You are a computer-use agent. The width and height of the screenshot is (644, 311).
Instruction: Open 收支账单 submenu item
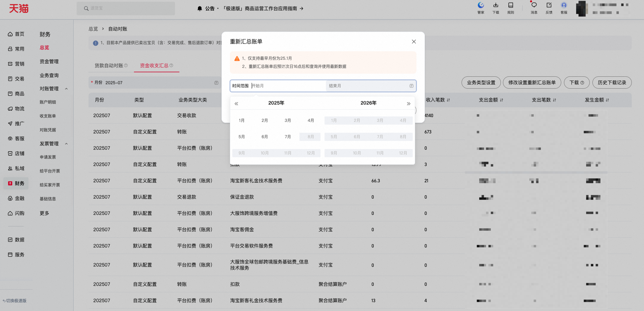tap(48, 116)
